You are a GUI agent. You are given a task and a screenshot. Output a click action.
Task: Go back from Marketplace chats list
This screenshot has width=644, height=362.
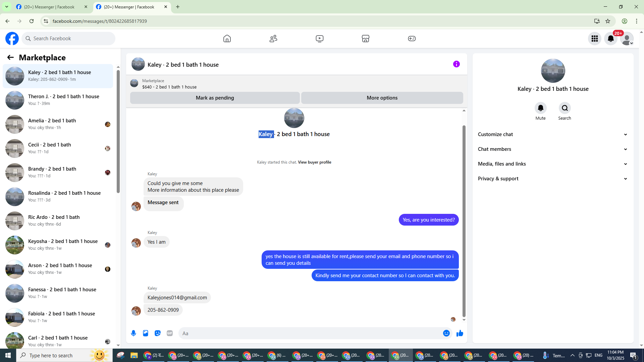[10, 57]
